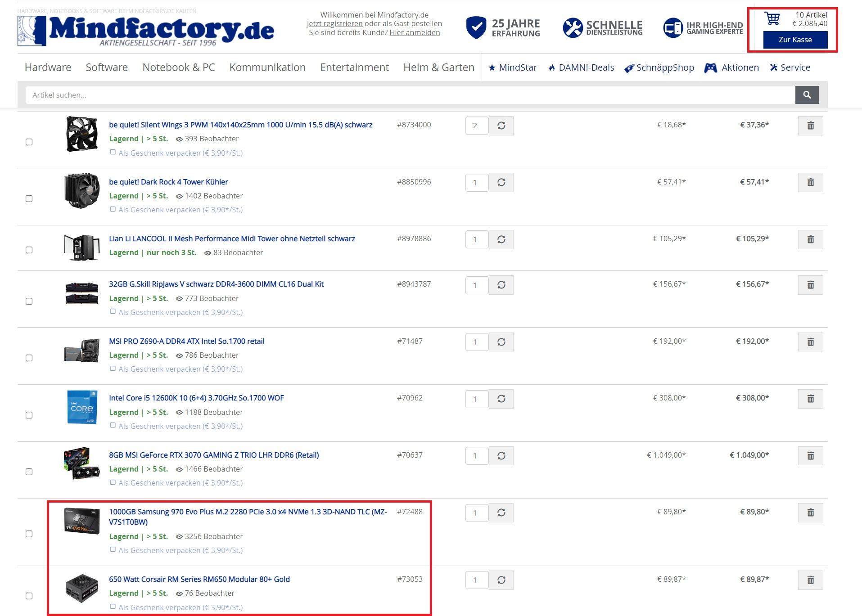
Task: Enable gift wrapping for Intel Core i5
Action: click(x=113, y=426)
